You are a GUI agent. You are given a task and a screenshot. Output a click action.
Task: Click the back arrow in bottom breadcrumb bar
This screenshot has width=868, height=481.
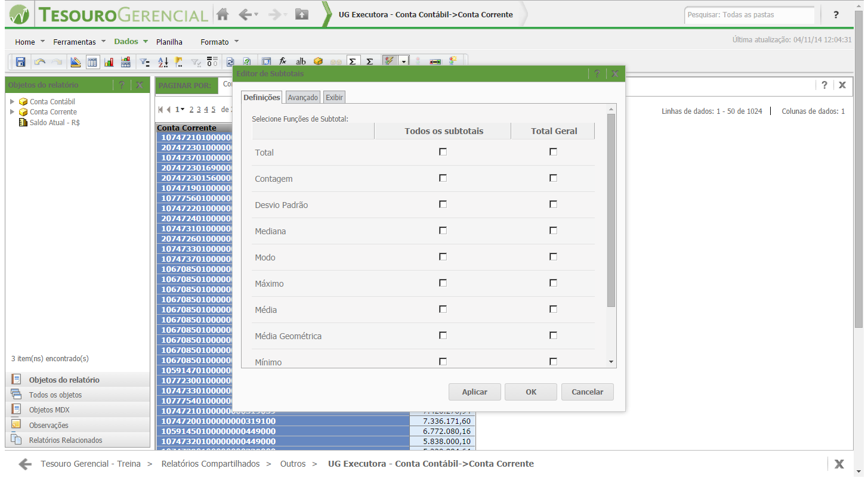click(24, 464)
